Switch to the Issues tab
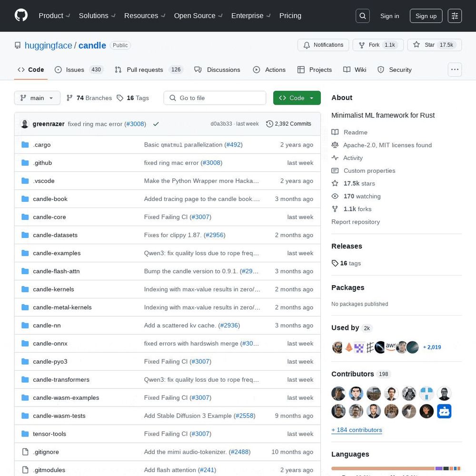Image resolution: width=476 pixels, height=476 pixels. pos(79,70)
